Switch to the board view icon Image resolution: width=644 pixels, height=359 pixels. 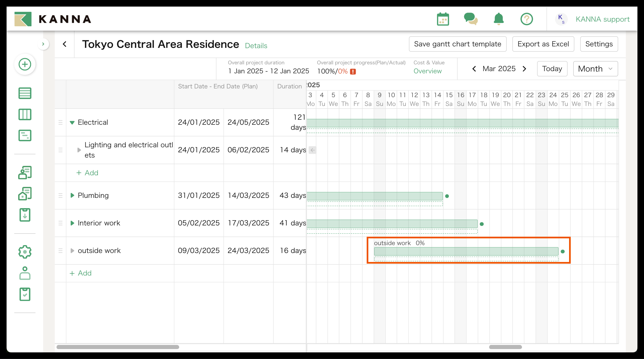[x=25, y=114]
